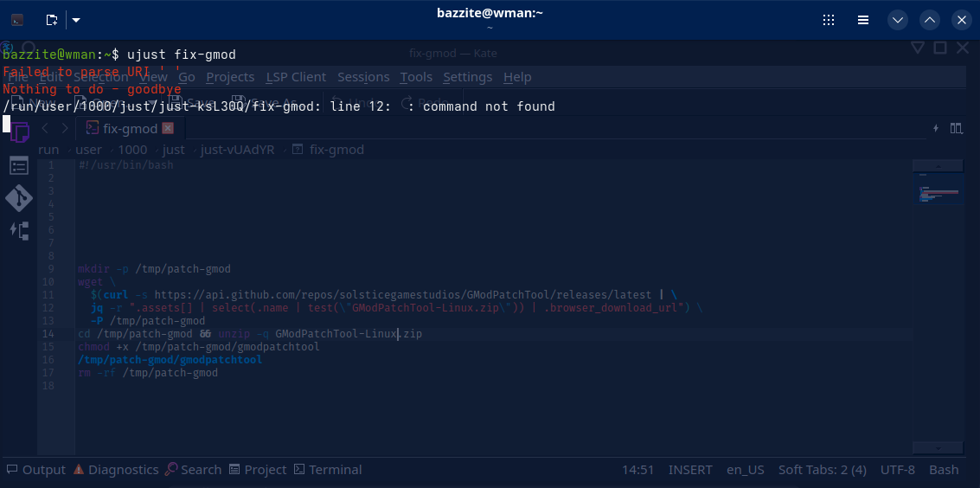Toggle the Search panel in Kate
Image resolution: width=980 pixels, height=488 pixels.
(193, 470)
